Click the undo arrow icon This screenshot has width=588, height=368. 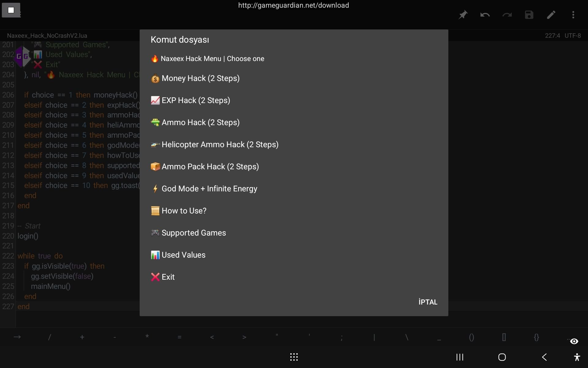click(485, 15)
